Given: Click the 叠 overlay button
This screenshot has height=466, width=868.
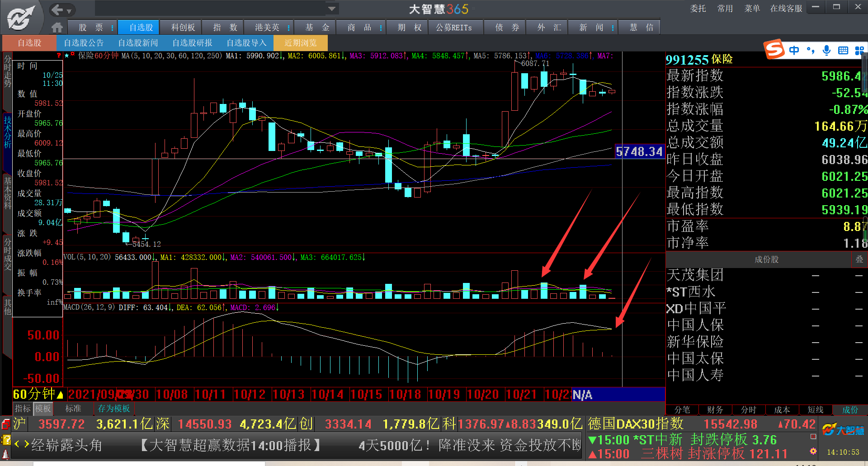Looking at the screenshot, I should pos(859,259).
